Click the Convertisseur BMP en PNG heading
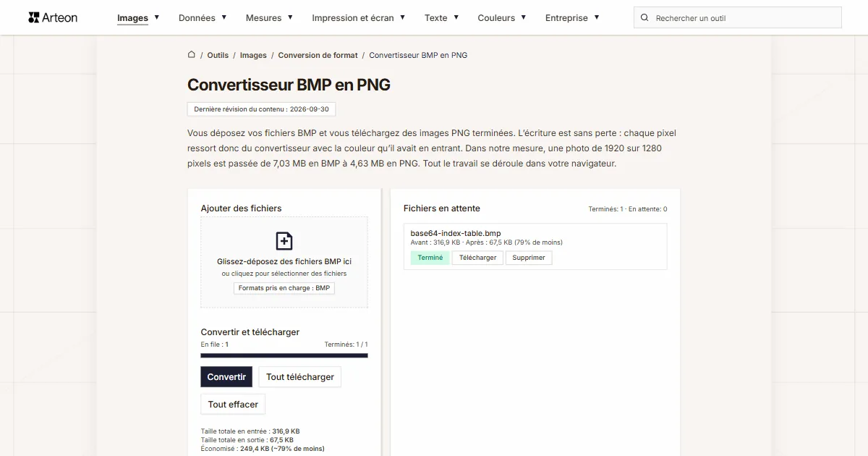 (x=289, y=85)
